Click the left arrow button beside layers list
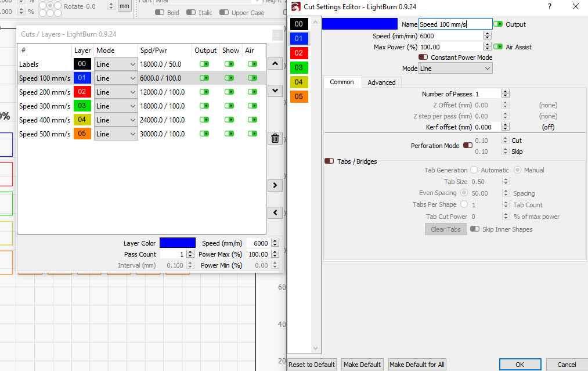Screen dimensions: 588x371 (275, 212)
